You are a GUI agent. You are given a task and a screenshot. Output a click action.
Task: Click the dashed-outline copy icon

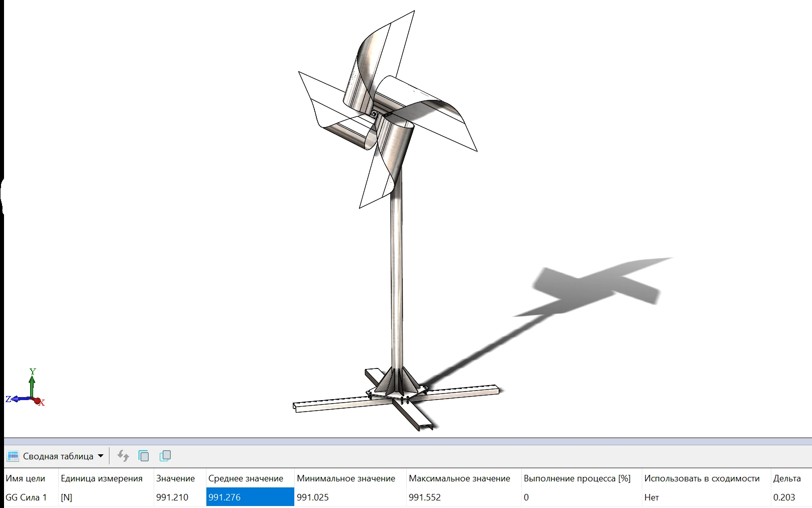(x=165, y=456)
